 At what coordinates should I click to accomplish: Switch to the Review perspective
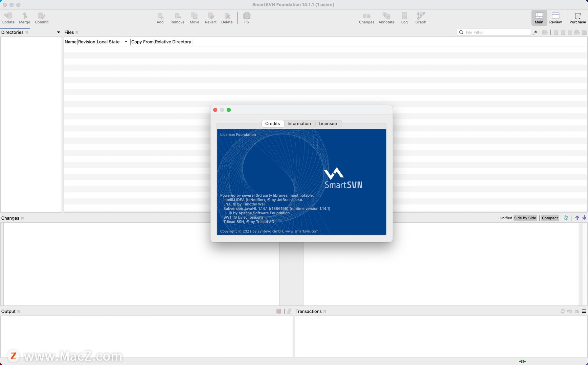[556, 18]
